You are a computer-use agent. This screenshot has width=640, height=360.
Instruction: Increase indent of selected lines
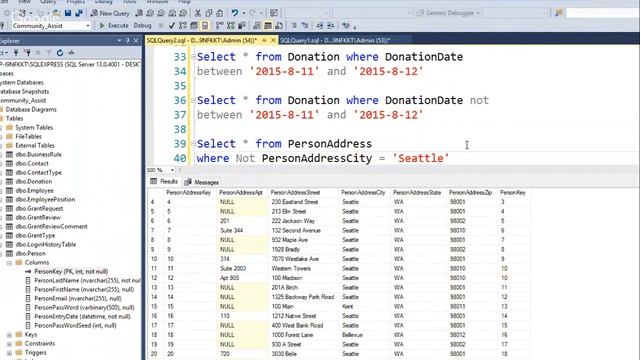click(x=331, y=26)
